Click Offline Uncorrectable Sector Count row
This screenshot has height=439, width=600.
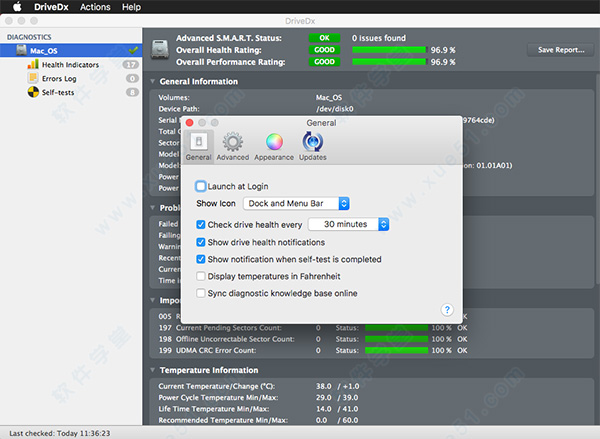point(313,339)
